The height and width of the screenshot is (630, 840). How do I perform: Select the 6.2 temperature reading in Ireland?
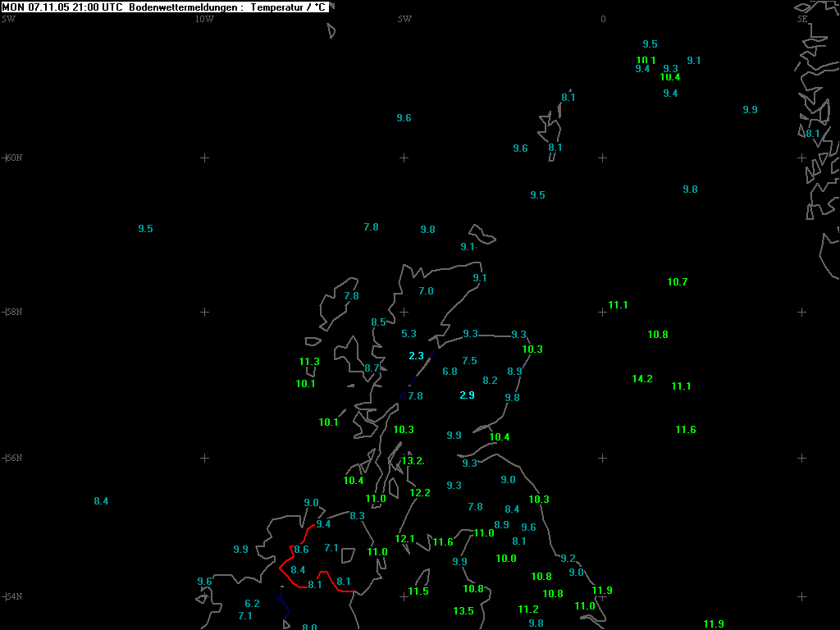coord(252,604)
